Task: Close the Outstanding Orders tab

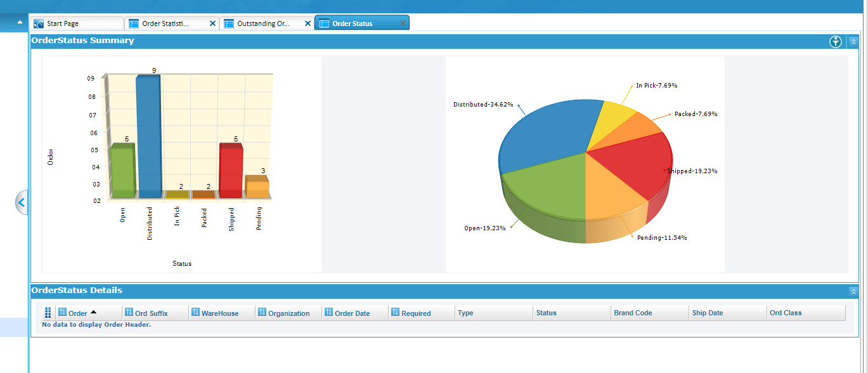Action: [x=308, y=23]
